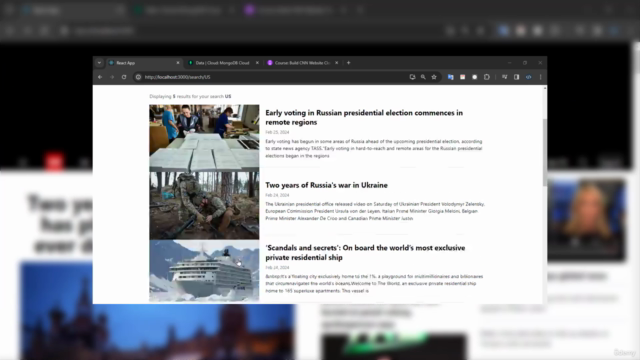Viewport: 640px width, 360px height.
Task: Switch to the React App tab
Action: click(144, 63)
